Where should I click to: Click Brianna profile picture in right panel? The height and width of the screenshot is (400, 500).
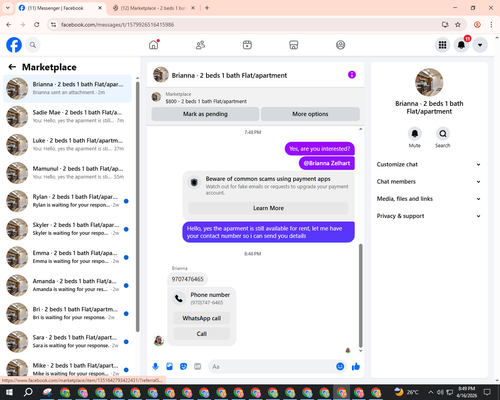click(429, 82)
